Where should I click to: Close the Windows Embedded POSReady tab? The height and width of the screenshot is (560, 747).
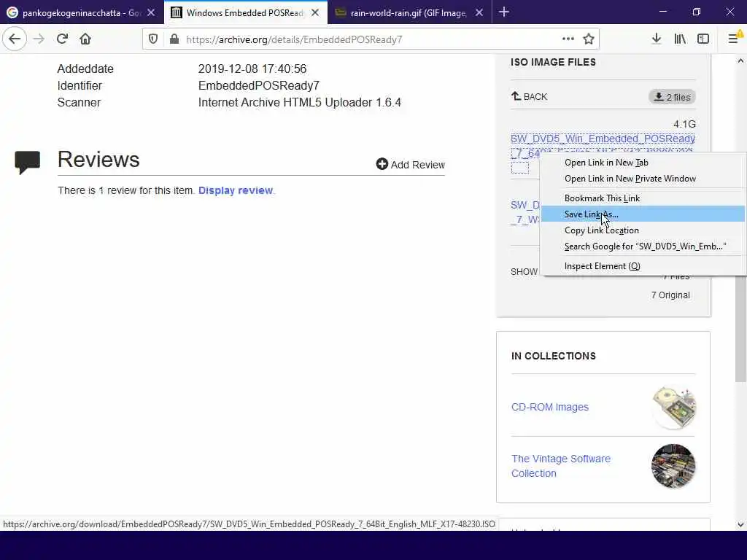[x=315, y=13]
